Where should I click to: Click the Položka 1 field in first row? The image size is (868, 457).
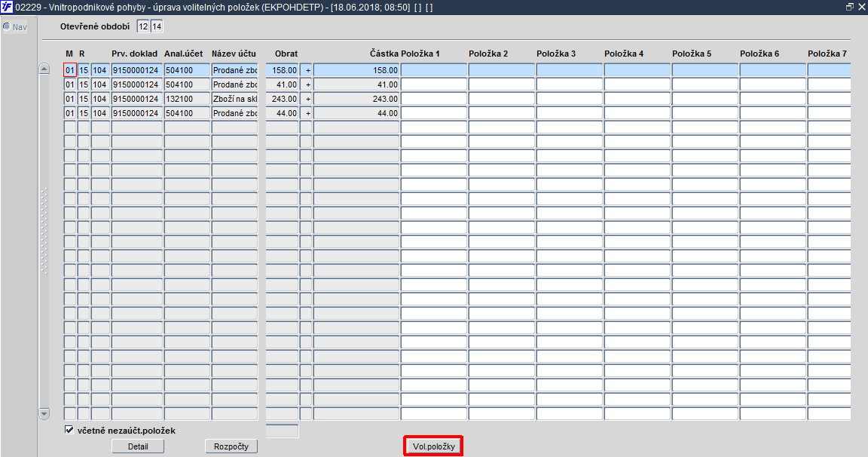tap(434, 70)
